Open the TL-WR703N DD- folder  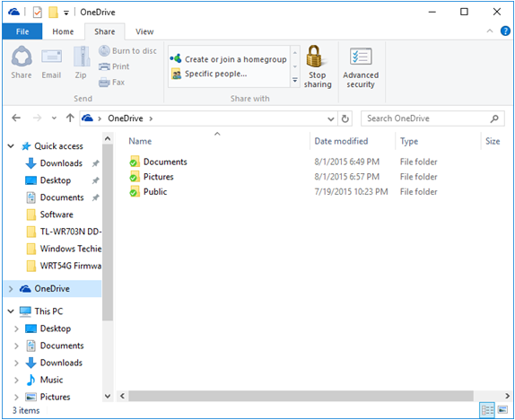tap(64, 232)
